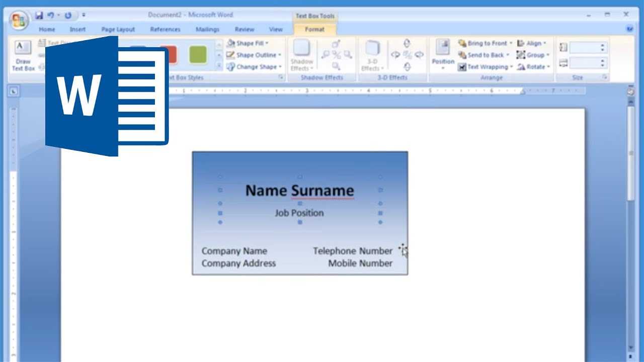The height and width of the screenshot is (362, 644).
Task: Click the Office button orb
Action: 19,20
